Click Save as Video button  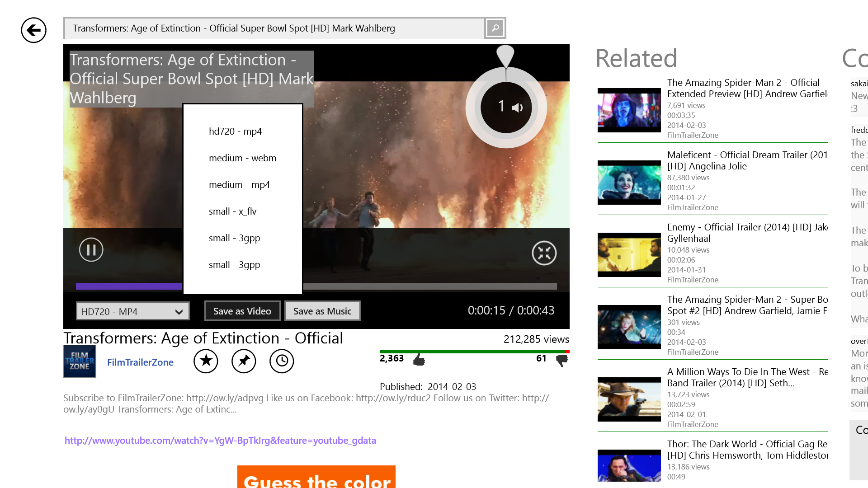tap(242, 311)
